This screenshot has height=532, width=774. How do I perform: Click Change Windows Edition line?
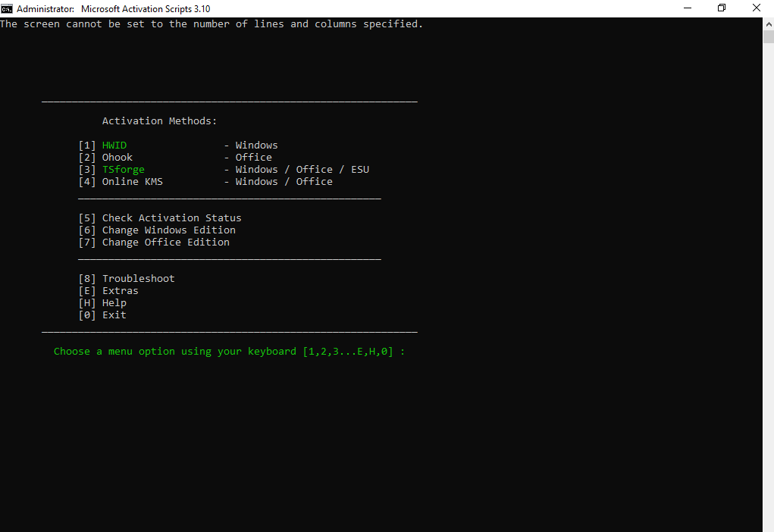[157, 230]
